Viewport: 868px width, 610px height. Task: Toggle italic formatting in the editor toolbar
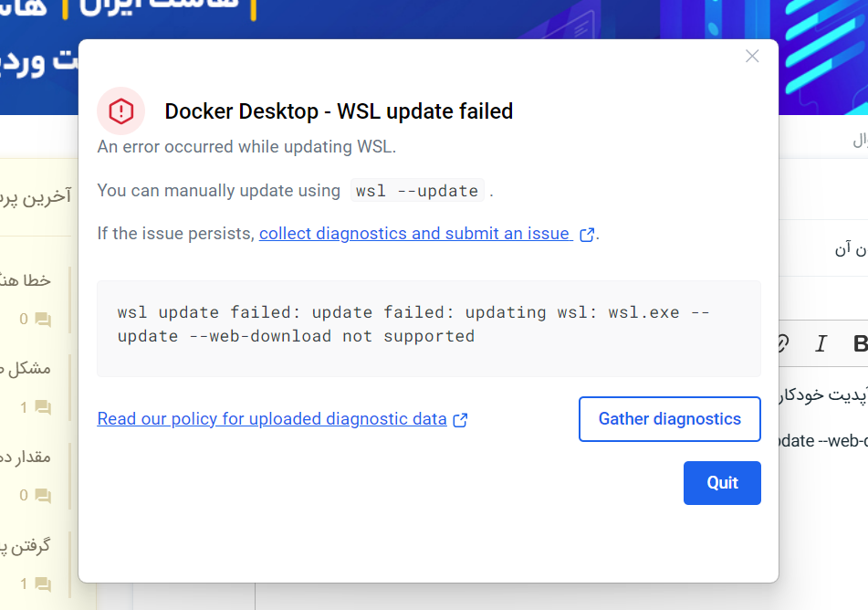[821, 343]
